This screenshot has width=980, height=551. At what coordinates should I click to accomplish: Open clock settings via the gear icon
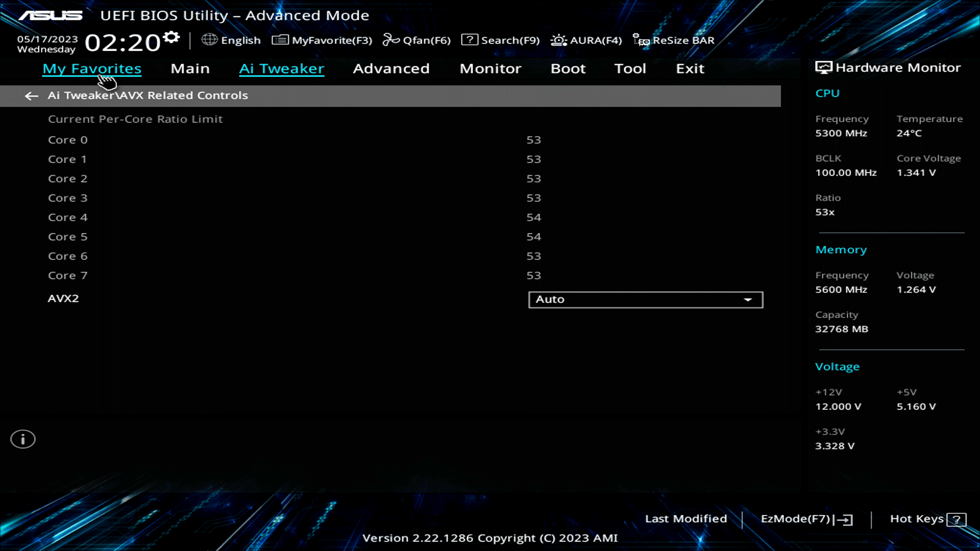(x=170, y=36)
